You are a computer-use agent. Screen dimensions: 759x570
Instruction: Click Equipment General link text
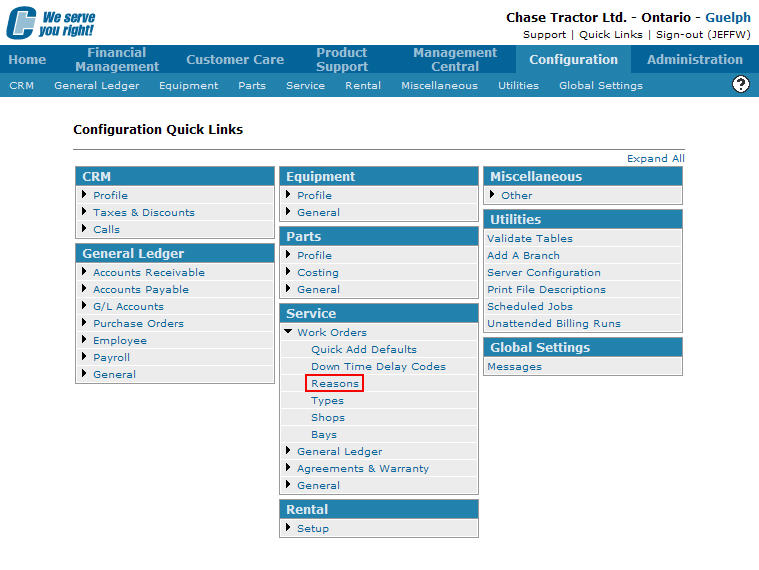(319, 212)
